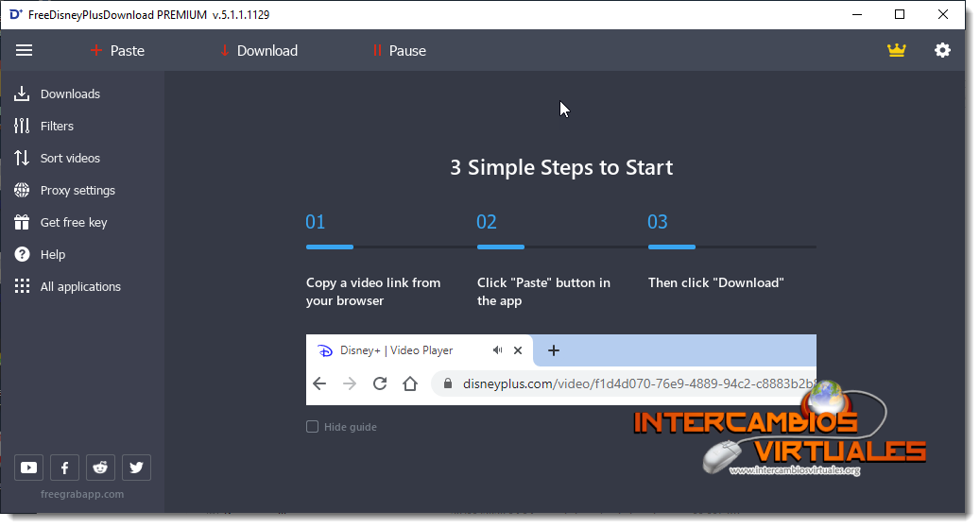Maximize the FreeDisneyPlusDownload window
Image resolution: width=980 pixels, height=528 pixels.
tap(900, 14)
